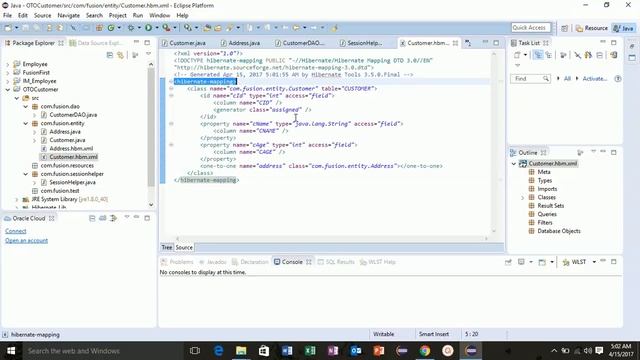
Task: Switch to the Source tab in editor
Action: coord(184,247)
